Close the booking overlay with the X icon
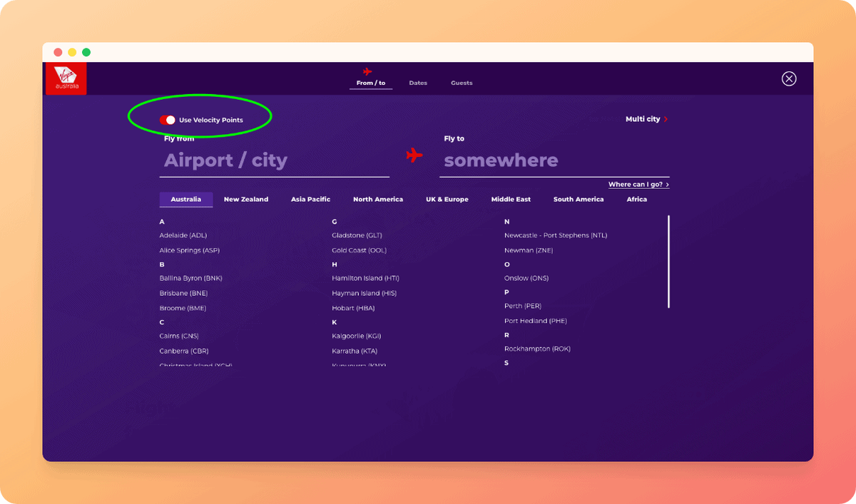856x504 pixels. click(x=789, y=78)
